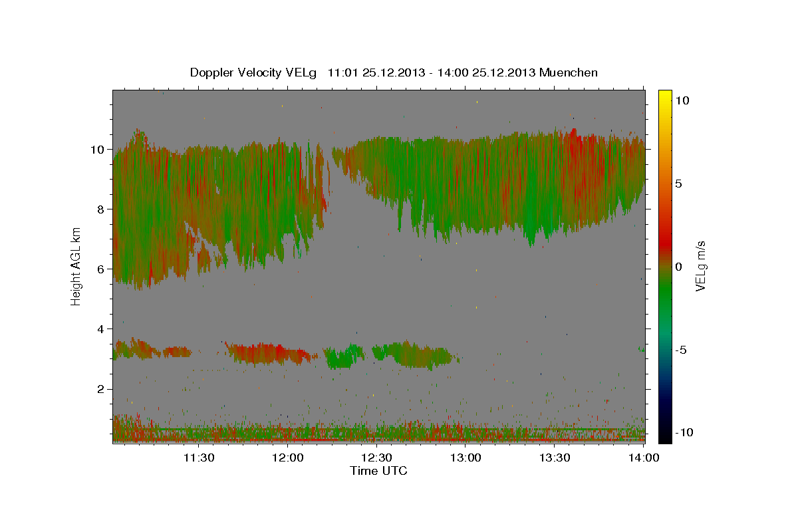This screenshot has height=532, width=798.
Task: Click the 12:30 time tick label
Action: point(376,458)
